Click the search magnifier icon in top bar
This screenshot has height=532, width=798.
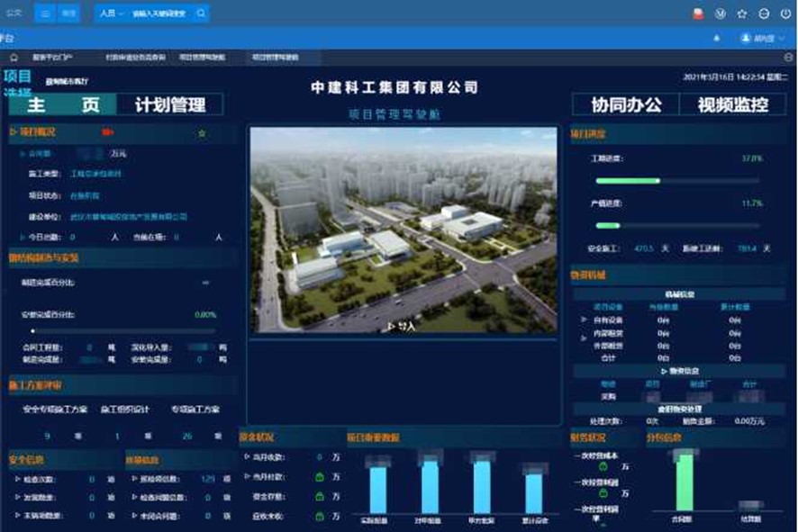pos(201,14)
